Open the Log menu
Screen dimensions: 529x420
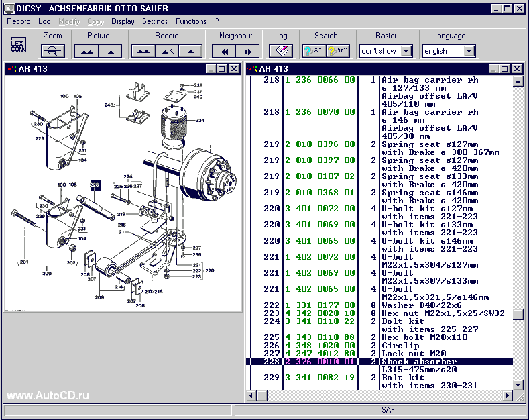tap(44, 21)
